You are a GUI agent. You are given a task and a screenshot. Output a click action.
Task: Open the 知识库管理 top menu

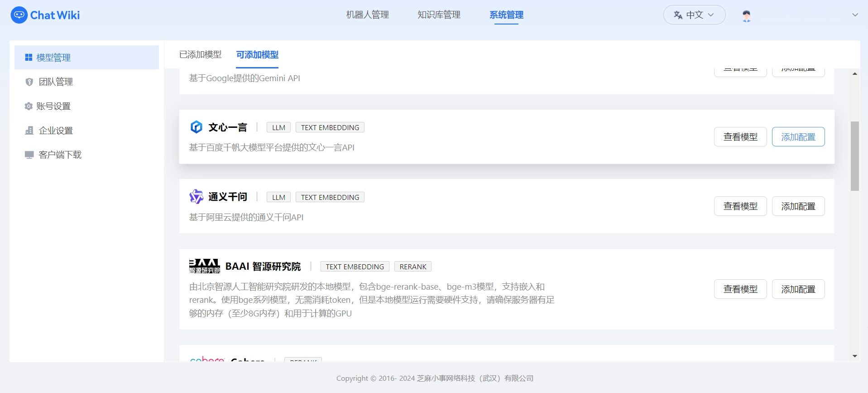click(x=439, y=15)
